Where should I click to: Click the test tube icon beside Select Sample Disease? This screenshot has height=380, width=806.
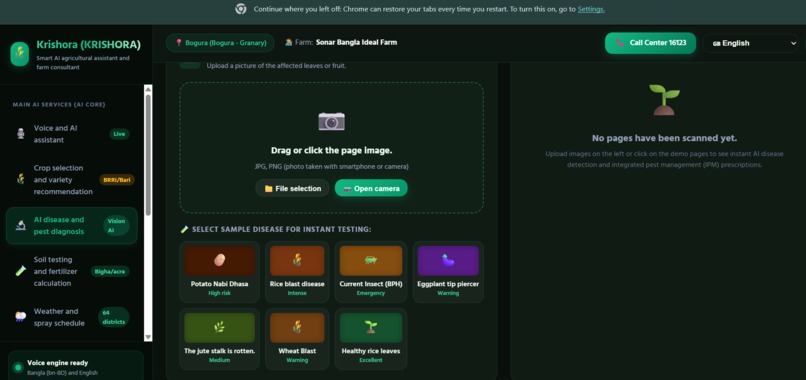185,229
